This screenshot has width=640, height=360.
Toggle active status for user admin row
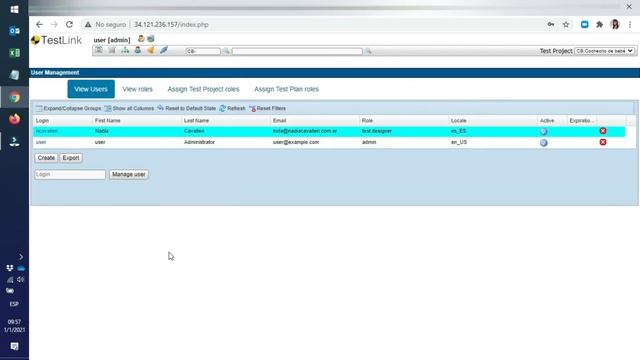point(544,143)
